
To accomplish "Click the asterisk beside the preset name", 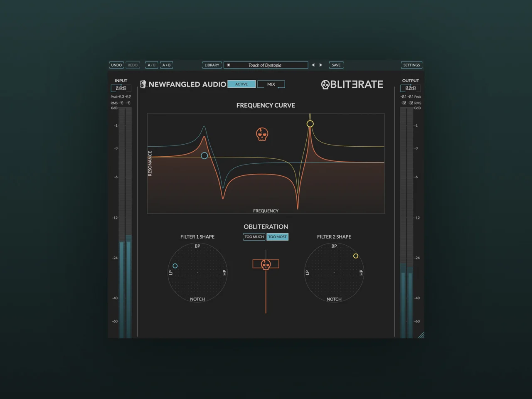I will click(x=229, y=65).
